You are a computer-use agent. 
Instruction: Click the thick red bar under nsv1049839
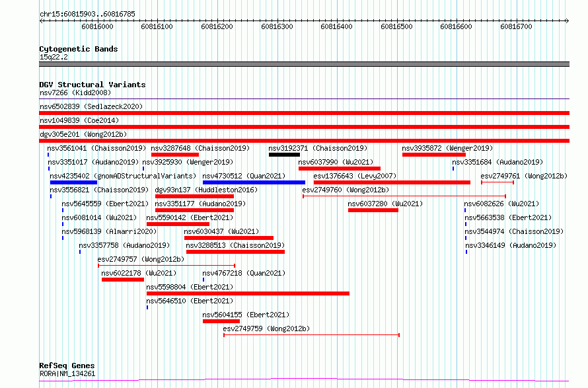tap(304, 127)
